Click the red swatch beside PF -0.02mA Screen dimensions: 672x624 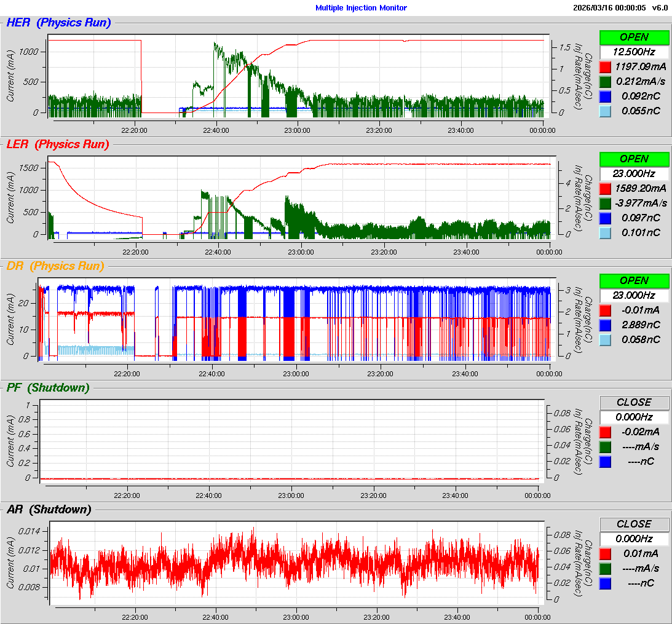point(606,432)
